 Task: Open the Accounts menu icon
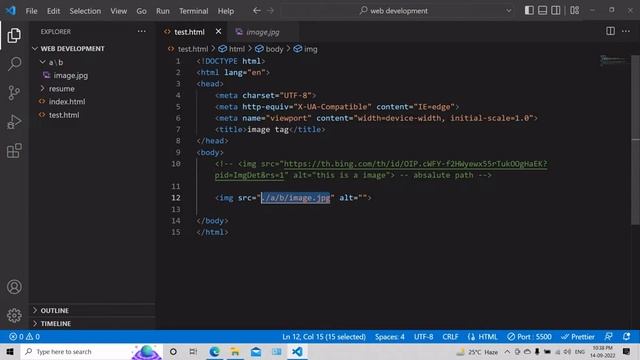click(14, 287)
